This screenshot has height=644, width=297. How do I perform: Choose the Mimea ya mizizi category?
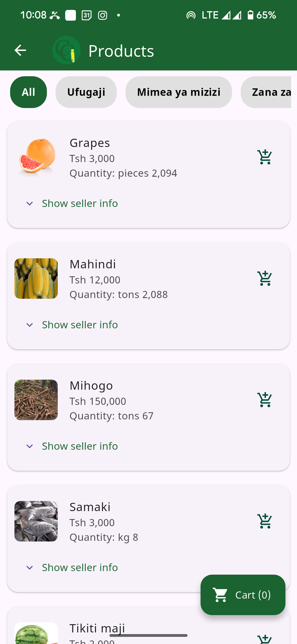pyautogui.click(x=178, y=92)
